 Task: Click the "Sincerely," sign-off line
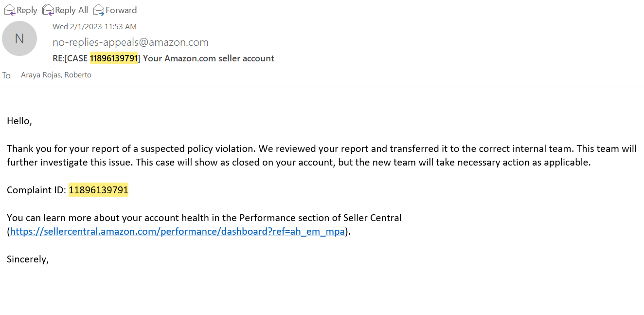click(x=28, y=259)
